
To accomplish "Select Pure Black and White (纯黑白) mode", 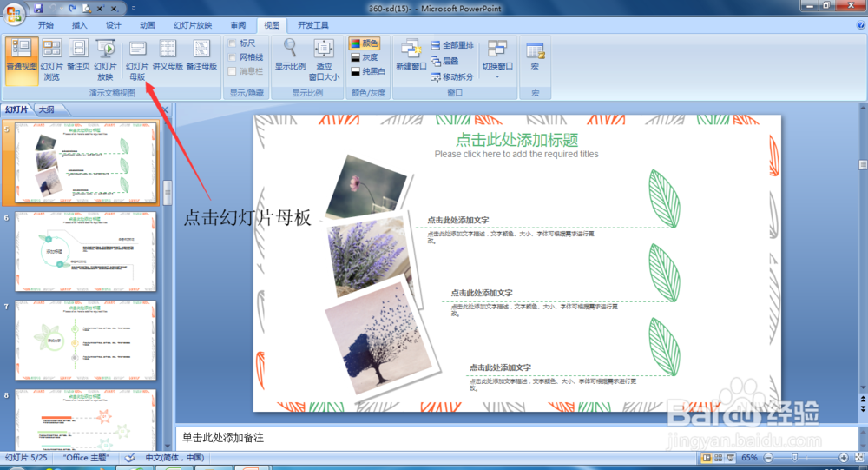I will point(367,71).
